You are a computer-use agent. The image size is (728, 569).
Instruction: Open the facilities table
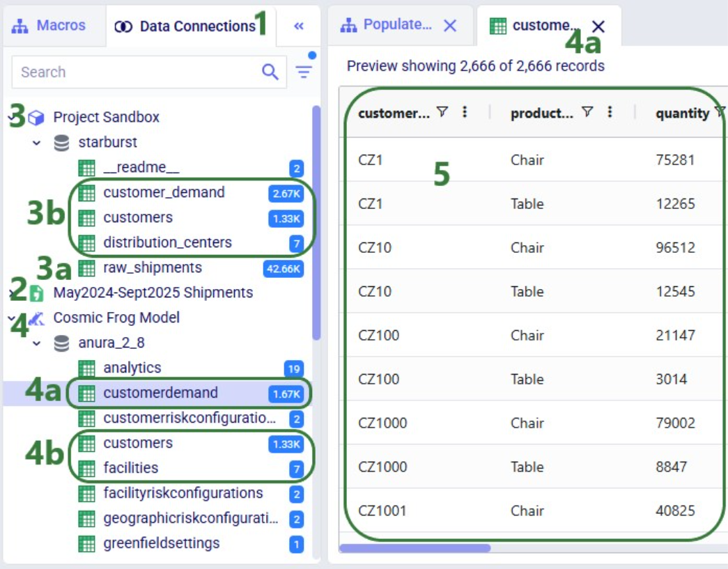point(131,468)
